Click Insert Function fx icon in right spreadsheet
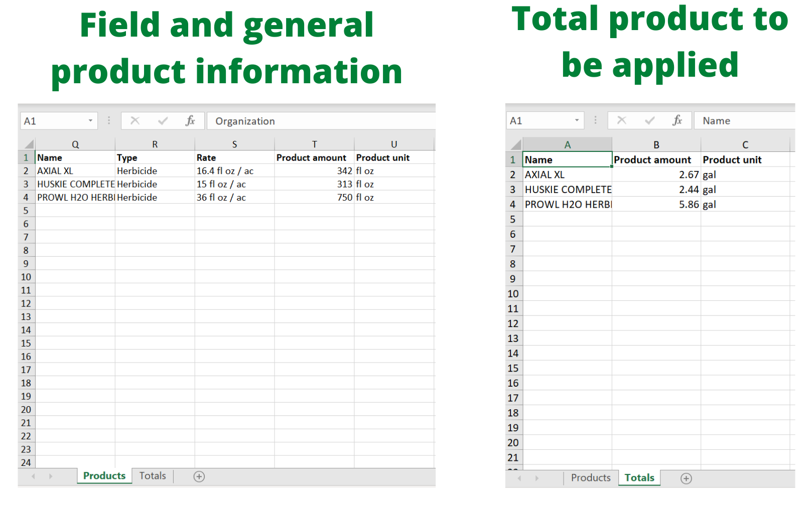Viewport: 812px width, 506px height. tap(677, 120)
